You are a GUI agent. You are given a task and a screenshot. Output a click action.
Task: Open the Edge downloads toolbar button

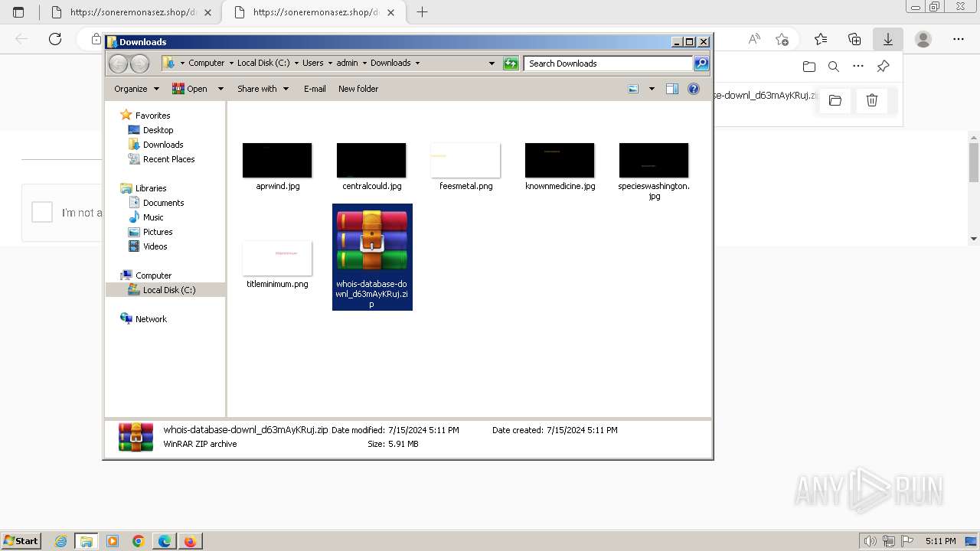tap(888, 39)
